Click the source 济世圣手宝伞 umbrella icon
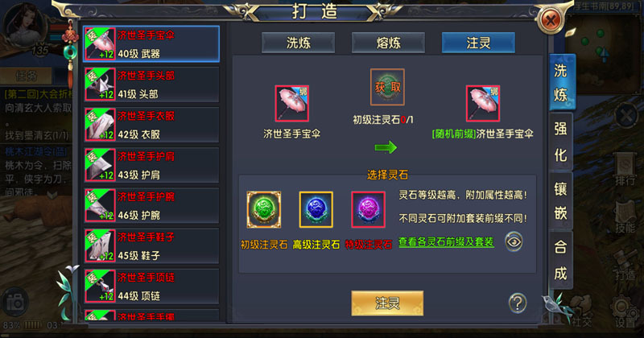 pyautogui.click(x=291, y=104)
